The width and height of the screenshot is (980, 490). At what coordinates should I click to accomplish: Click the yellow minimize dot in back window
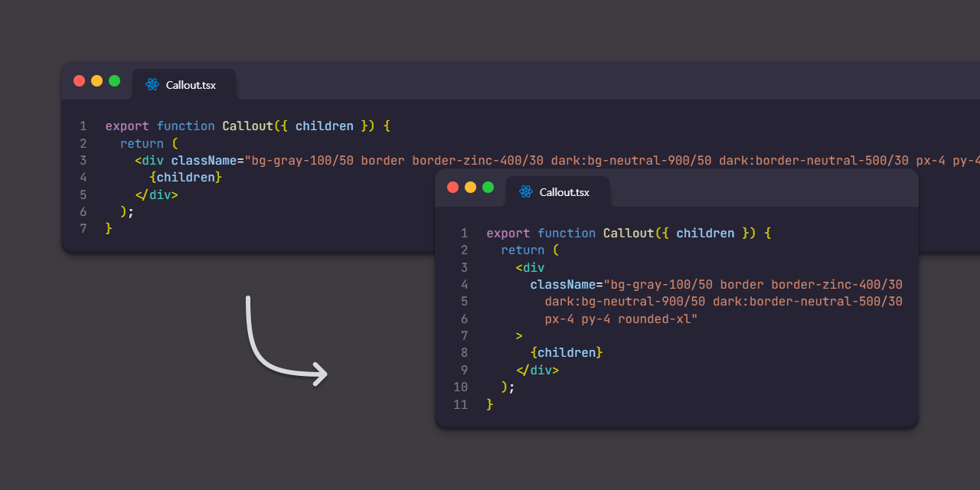97,80
